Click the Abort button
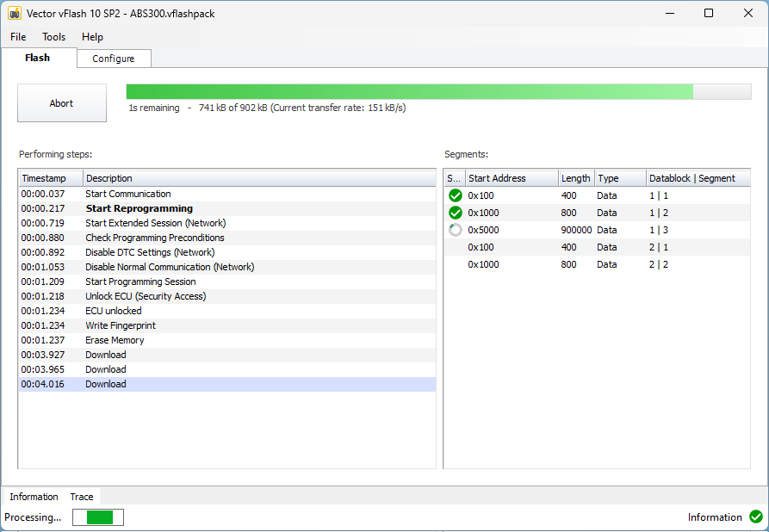 click(x=62, y=103)
